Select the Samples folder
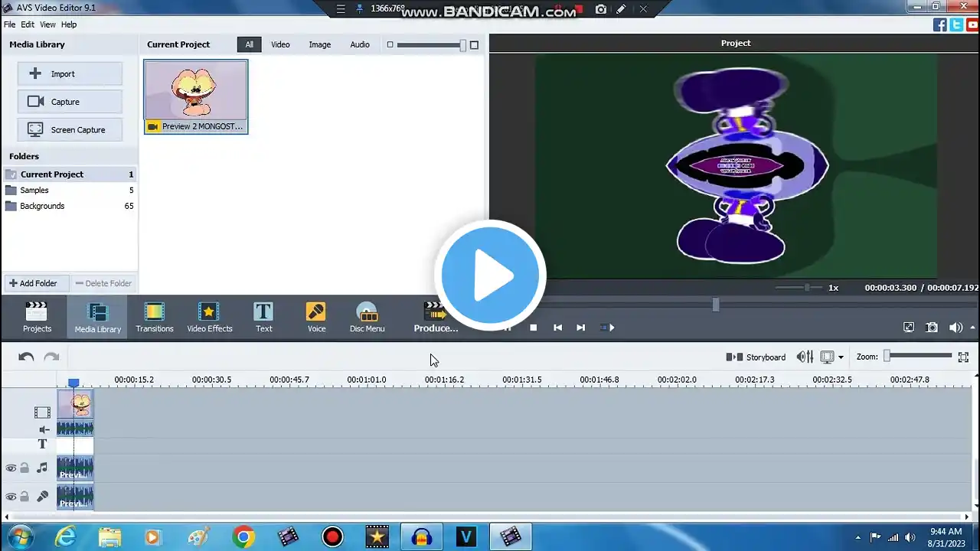This screenshot has width=980, height=551. coord(69,191)
